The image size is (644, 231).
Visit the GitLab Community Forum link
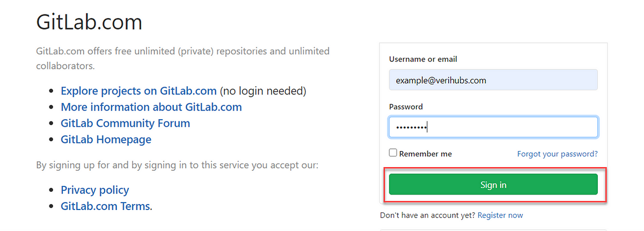pyautogui.click(x=126, y=123)
